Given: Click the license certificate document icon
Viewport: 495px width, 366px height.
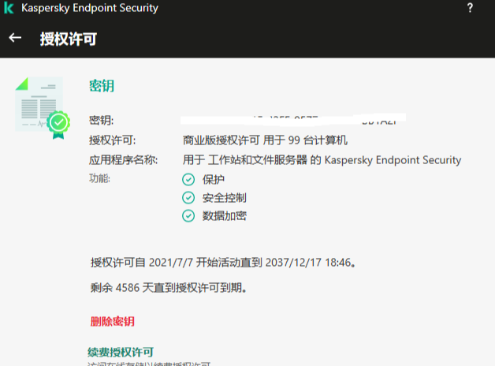Looking at the screenshot, I should click(x=39, y=104).
